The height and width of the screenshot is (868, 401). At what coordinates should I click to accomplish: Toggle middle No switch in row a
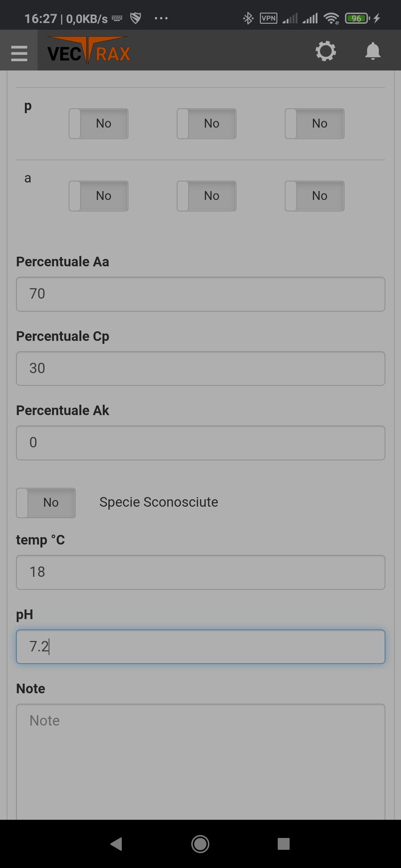[x=206, y=196]
